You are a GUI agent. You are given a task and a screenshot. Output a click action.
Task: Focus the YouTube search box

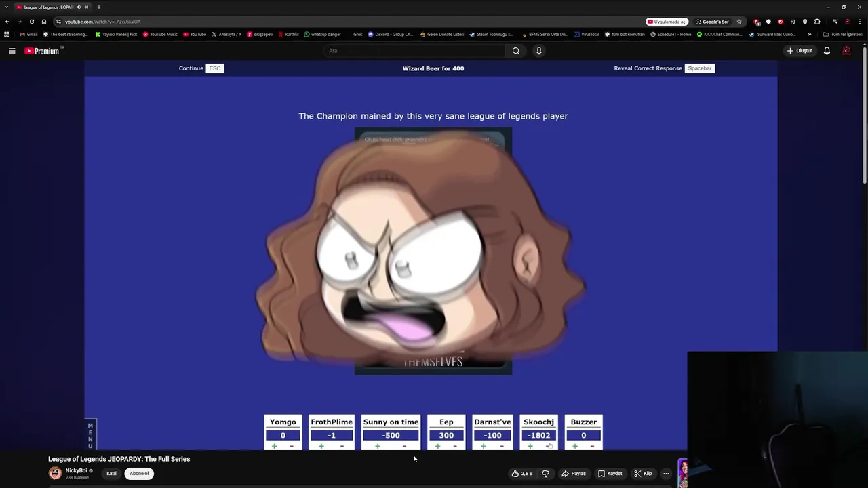(415, 51)
